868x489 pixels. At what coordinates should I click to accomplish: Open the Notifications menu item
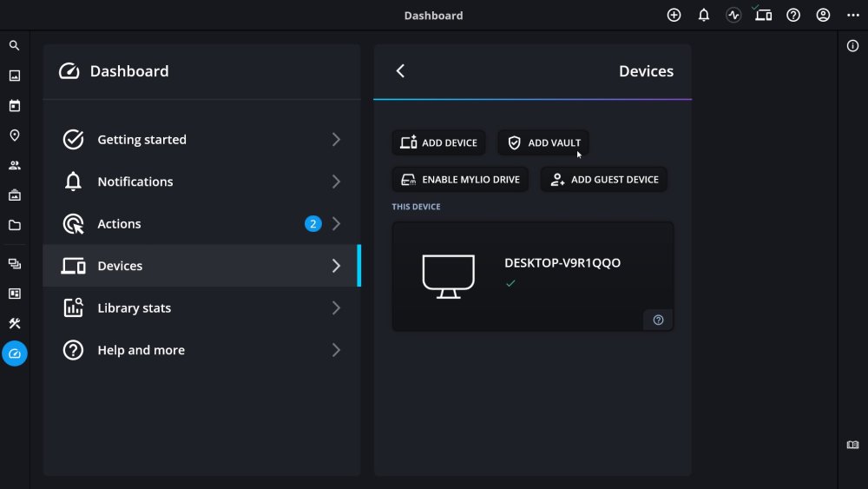click(x=135, y=182)
